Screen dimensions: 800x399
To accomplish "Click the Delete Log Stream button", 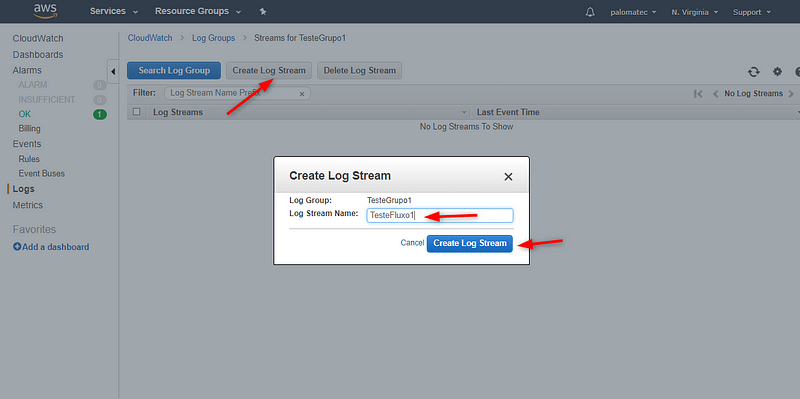I will [x=360, y=71].
